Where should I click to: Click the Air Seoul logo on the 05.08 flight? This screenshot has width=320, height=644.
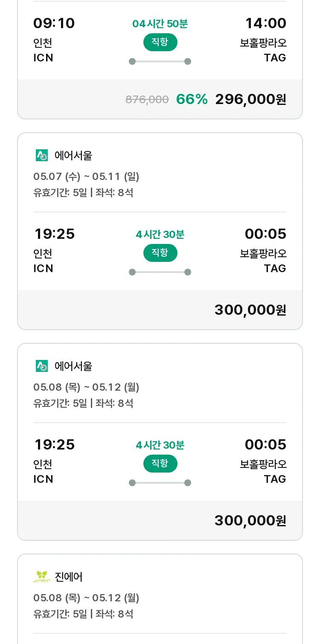point(42,366)
